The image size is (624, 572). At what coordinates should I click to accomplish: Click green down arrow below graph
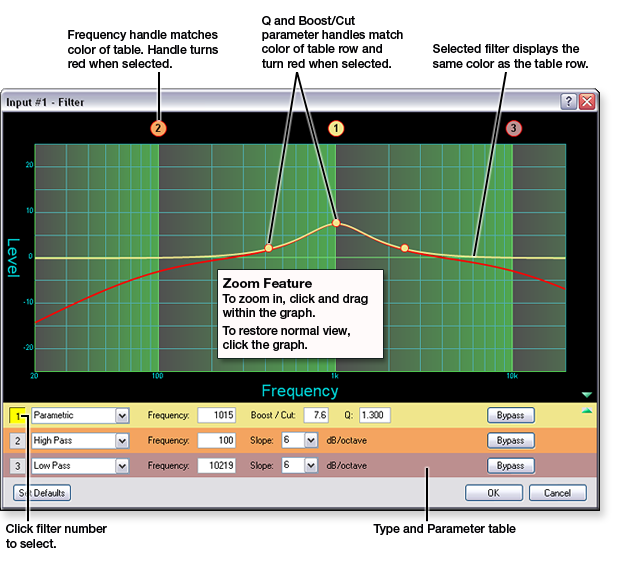click(587, 395)
